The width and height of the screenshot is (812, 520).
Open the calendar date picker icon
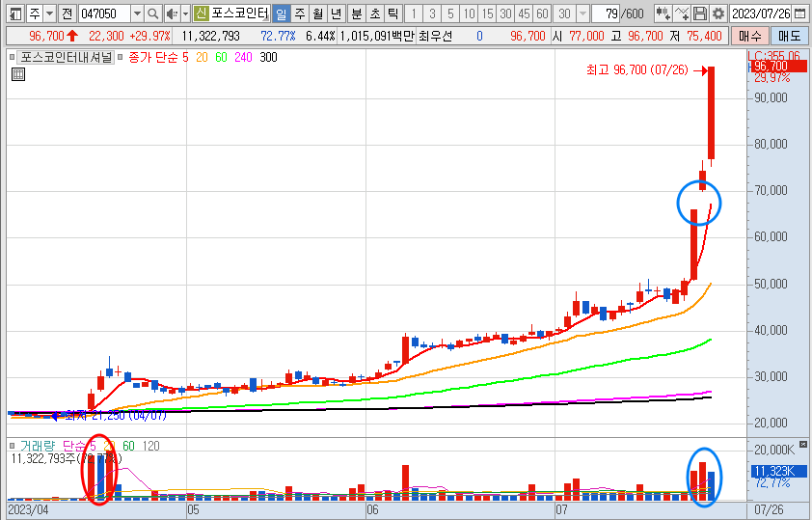(799, 14)
